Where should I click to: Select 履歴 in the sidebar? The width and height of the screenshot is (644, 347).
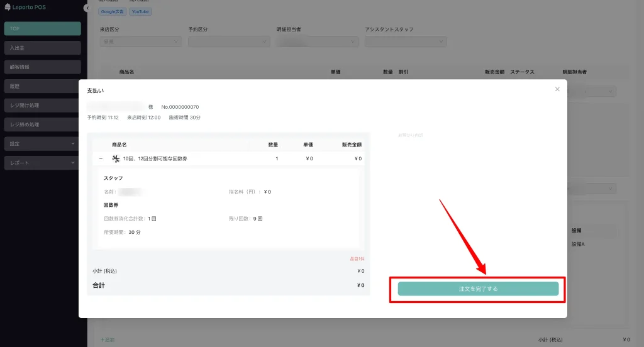[x=42, y=86]
